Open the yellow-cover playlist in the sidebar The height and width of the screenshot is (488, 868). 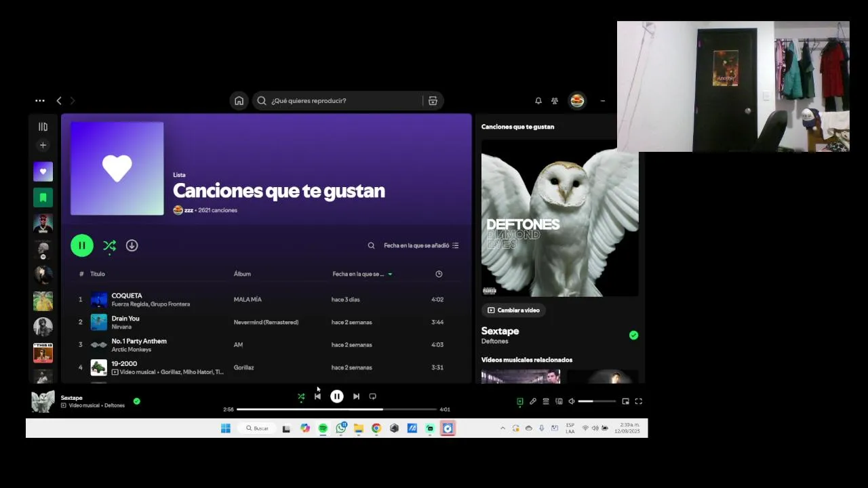tap(43, 301)
